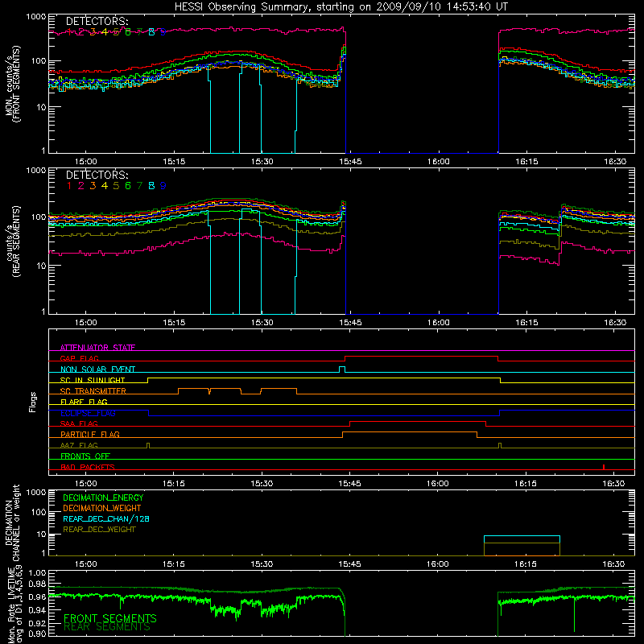This screenshot has width=644, height=644.
Task: Select detector 9 legend number in rear panel
Action: (163, 186)
